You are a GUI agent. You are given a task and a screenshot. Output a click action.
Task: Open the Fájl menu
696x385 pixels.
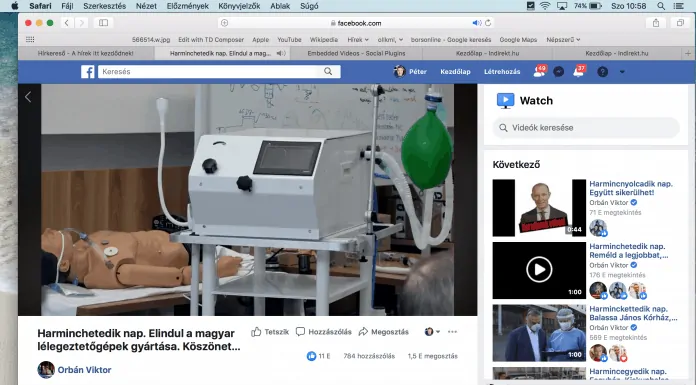point(67,6)
